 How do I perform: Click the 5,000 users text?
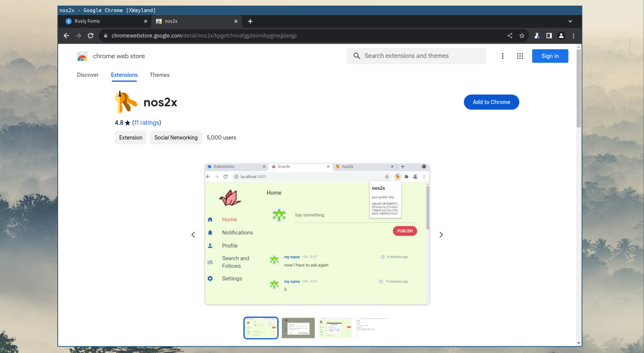coord(221,138)
